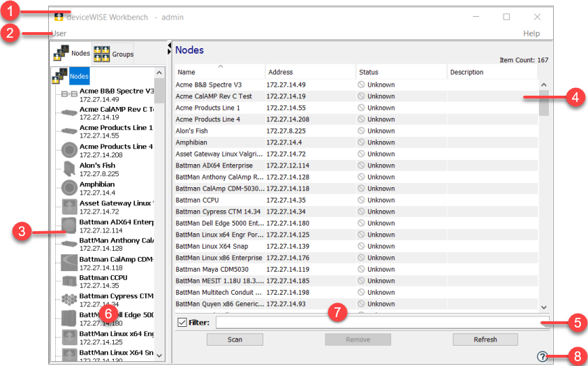The height and width of the screenshot is (366, 588).
Task: Click Unknown status icon for Battman Maya CDM5030
Action: (361, 269)
